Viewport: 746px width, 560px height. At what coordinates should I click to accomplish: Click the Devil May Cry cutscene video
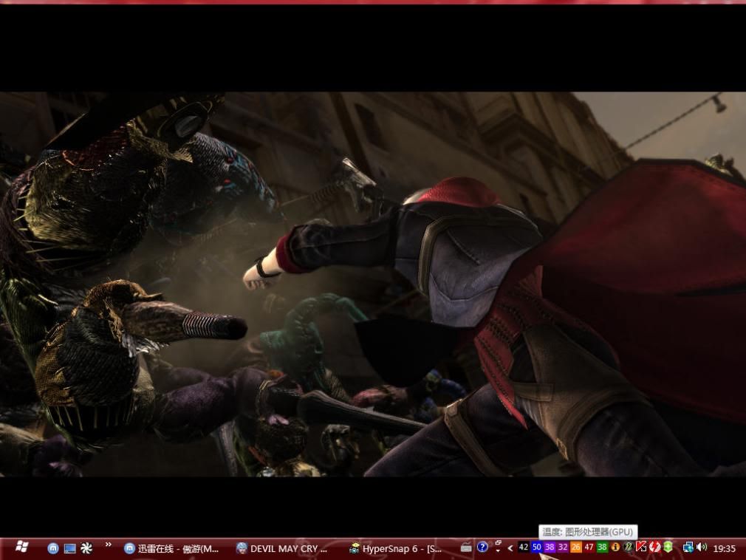click(373, 284)
